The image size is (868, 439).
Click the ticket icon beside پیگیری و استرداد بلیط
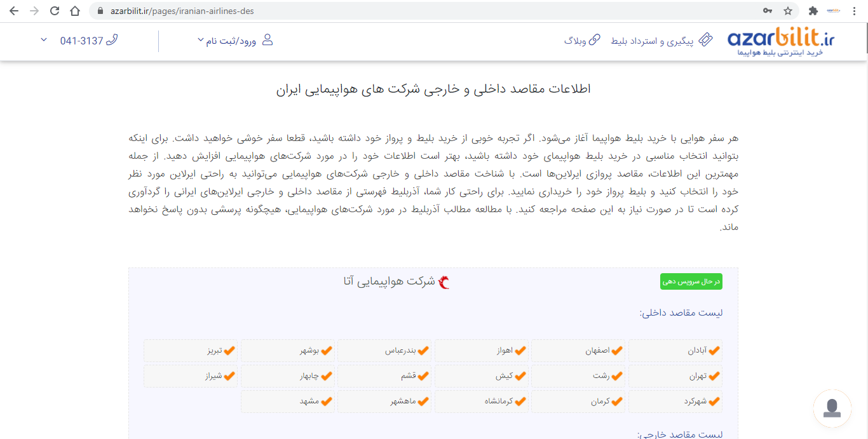coord(705,41)
